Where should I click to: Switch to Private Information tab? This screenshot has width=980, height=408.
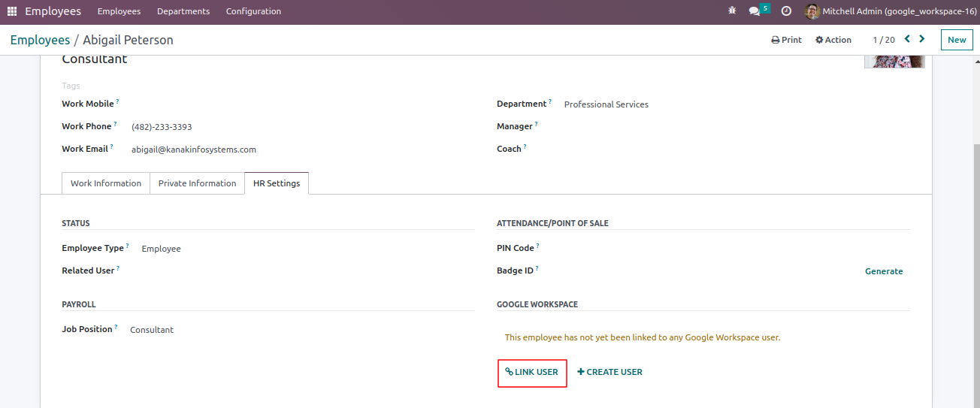coord(197,183)
